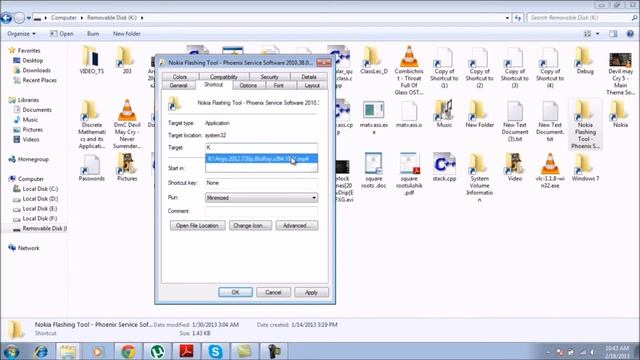This screenshot has width=640, height=360.
Task: Select Copy of Shortcut to (4)
Action: tap(550, 67)
